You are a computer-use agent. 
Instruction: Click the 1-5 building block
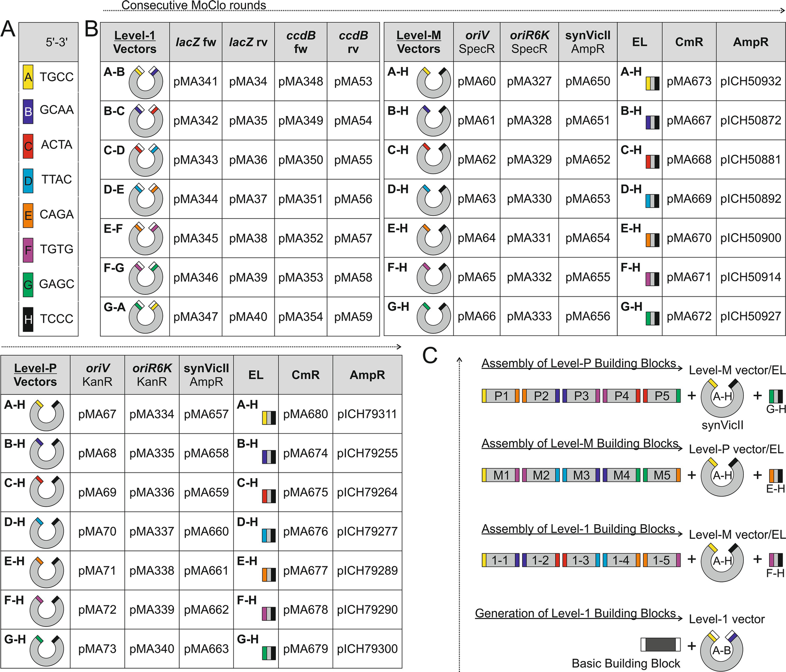coord(662,560)
